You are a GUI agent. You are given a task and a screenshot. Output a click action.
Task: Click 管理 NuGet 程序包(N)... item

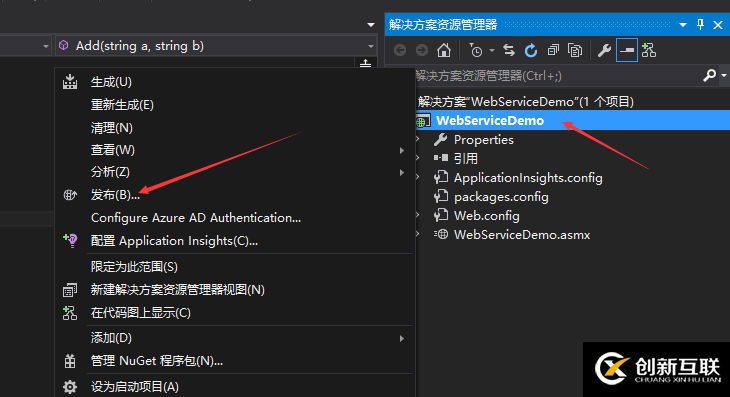(x=157, y=361)
